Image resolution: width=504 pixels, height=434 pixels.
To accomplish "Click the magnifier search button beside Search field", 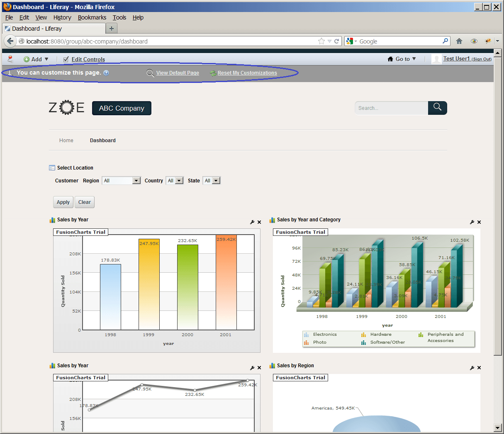I will coord(437,107).
